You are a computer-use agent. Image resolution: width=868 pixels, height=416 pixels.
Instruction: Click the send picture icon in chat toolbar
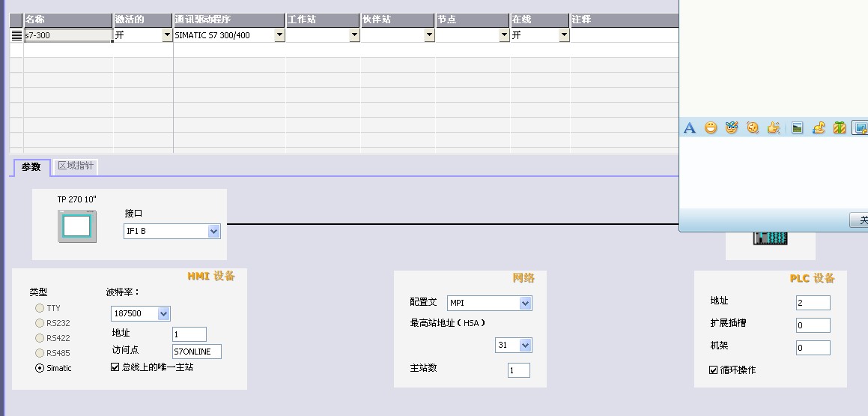[x=798, y=128]
